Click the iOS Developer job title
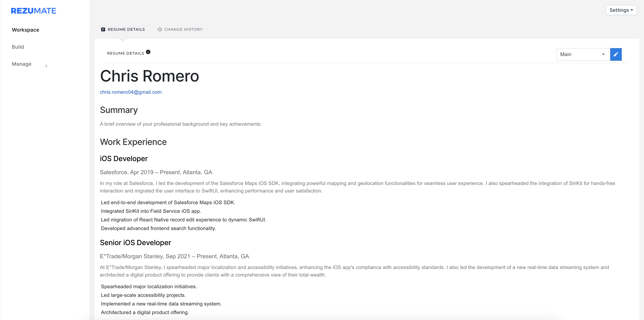Viewport: 644px width, 320px height. pos(124,159)
